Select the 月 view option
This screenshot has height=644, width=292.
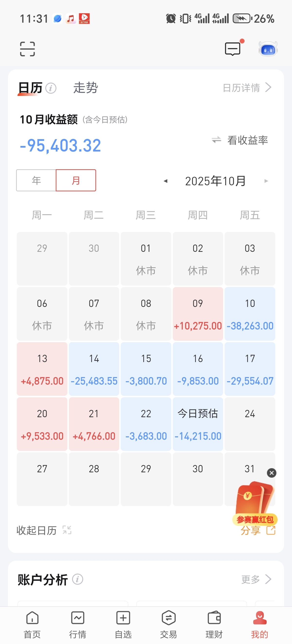click(76, 180)
